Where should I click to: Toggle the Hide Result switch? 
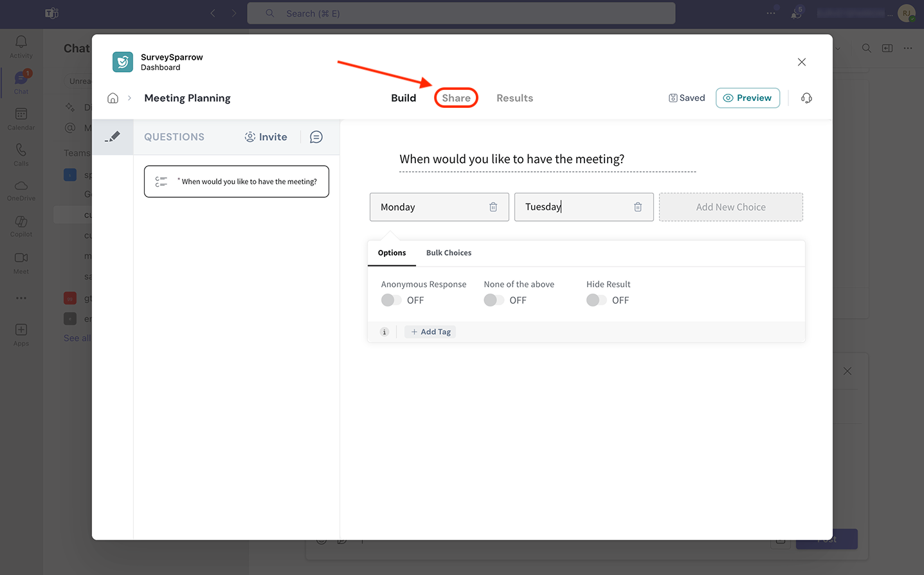click(x=596, y=300)
